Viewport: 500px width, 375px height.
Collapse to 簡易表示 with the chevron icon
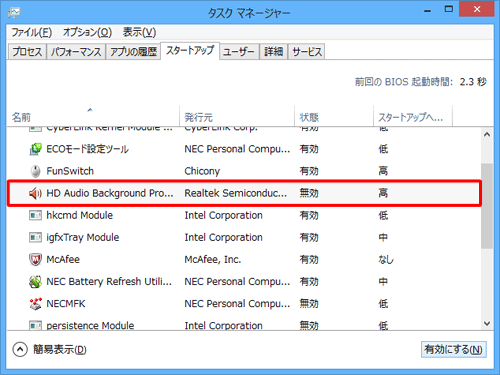[x=20, y=349]
